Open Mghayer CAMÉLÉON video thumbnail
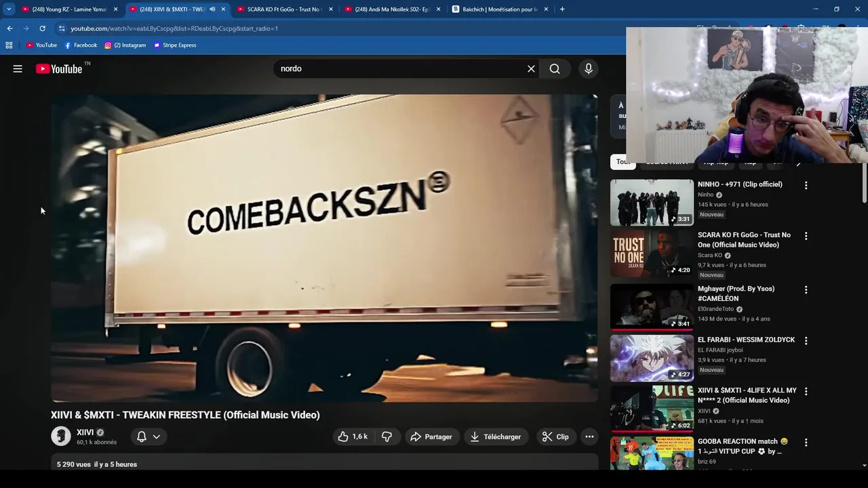Viewport: 868px width, 488px height. click(x=652, y=307)
